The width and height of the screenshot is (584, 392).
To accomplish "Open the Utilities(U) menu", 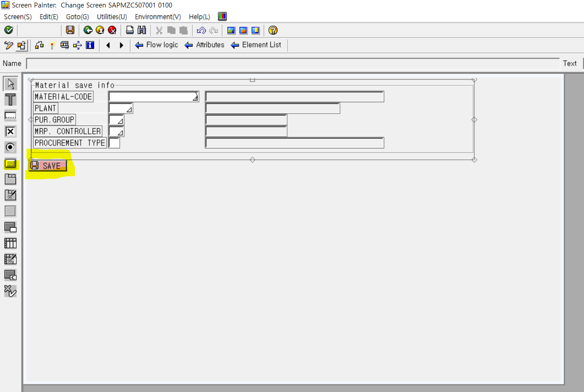I will 112,17.
